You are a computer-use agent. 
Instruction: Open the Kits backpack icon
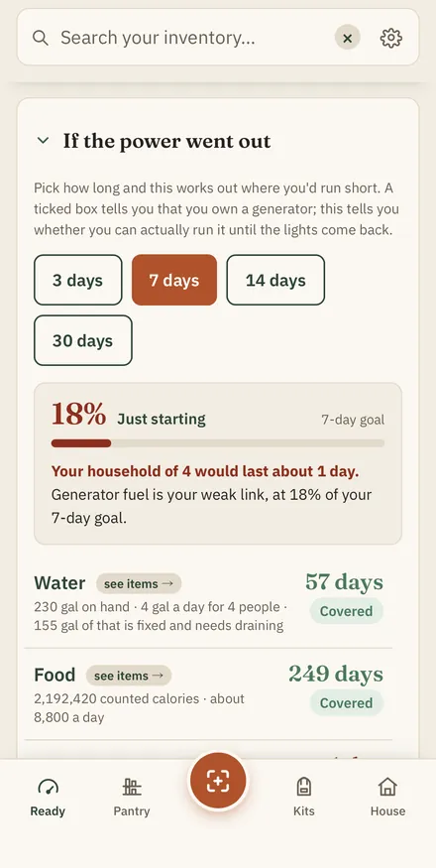pos(304,798)
